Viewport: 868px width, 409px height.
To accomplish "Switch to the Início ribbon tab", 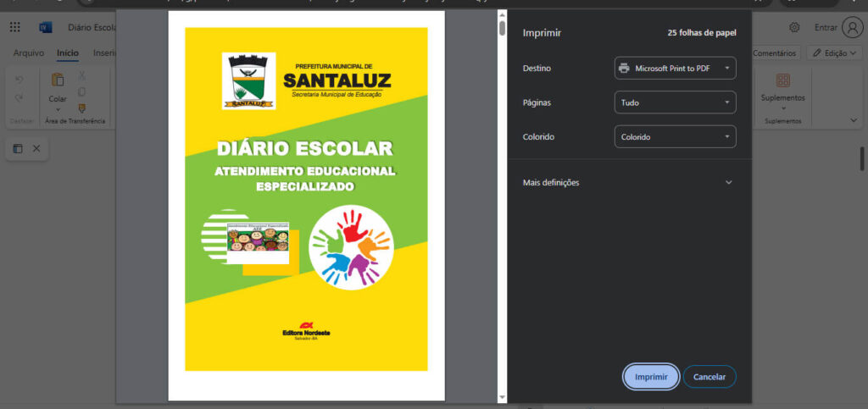I will pyautogui.click(x=68, y=53).
